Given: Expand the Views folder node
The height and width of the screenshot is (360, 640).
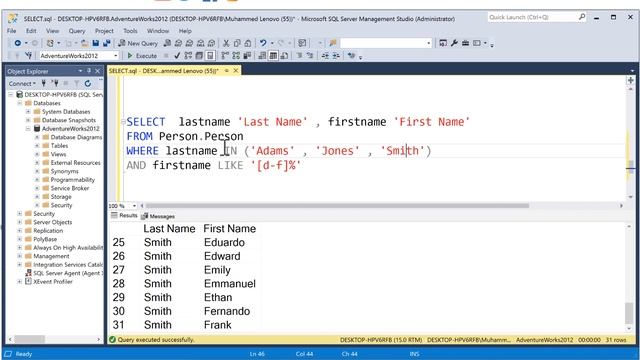Looking at the screenshot, I should click(37, 154).
